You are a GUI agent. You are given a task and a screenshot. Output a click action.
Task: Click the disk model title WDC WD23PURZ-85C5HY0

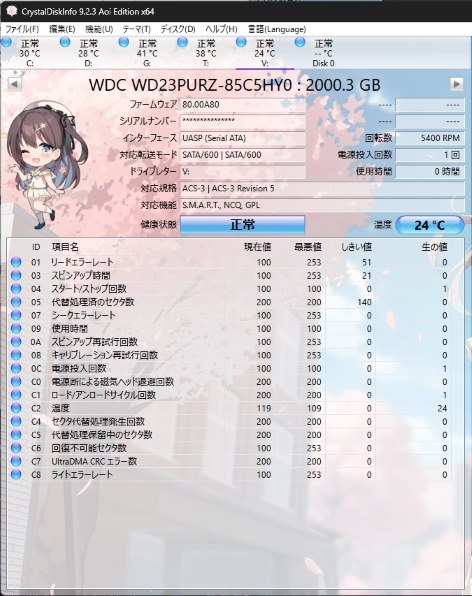(190, 85)
